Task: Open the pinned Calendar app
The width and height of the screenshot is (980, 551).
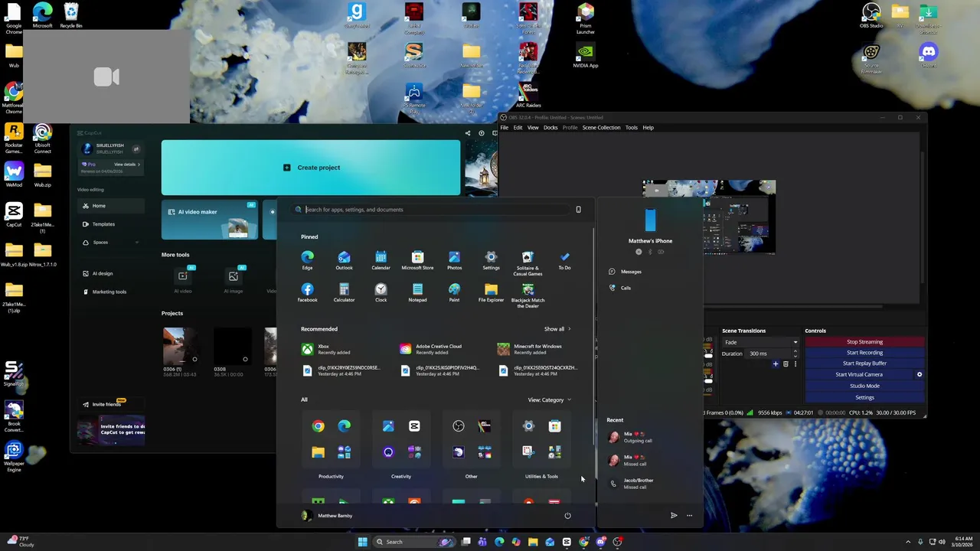Action: click(381, 260)
